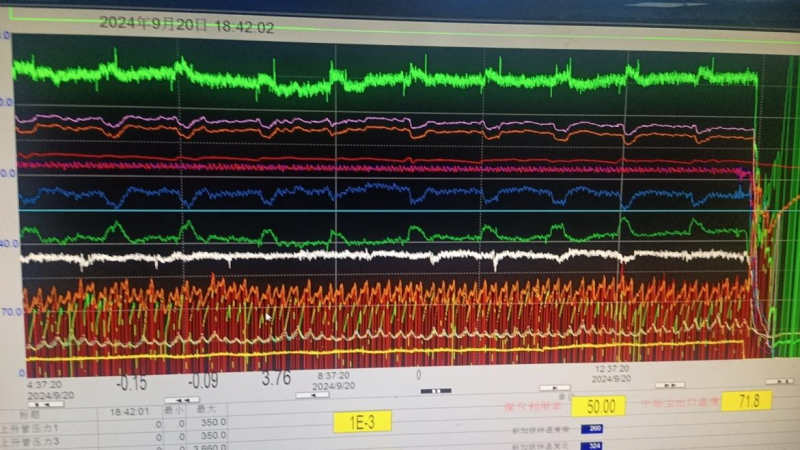
Task: Click the single step forward trend button
Action: (554, 388)
